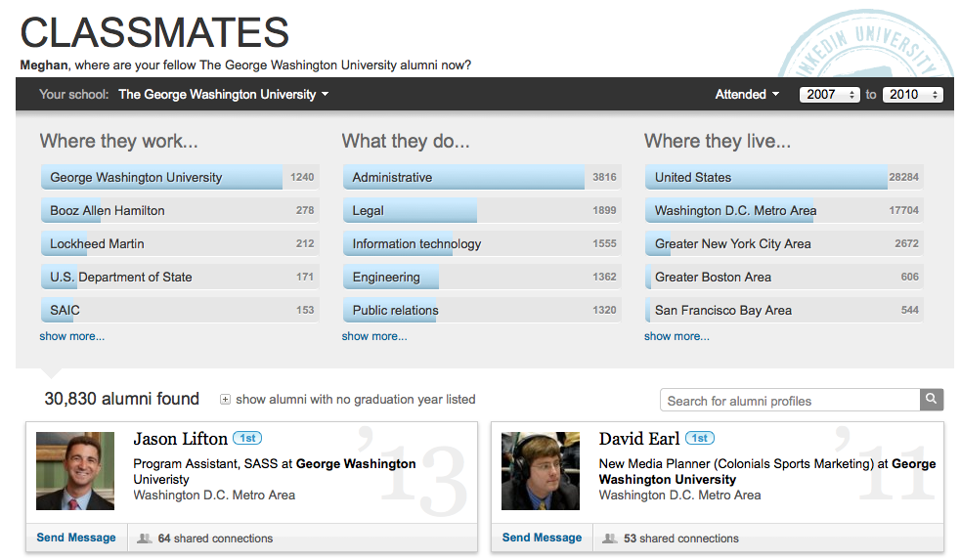Click the 17704 count in Washington D.C. row
960x560 pixels.
click(x=903, y=210)
